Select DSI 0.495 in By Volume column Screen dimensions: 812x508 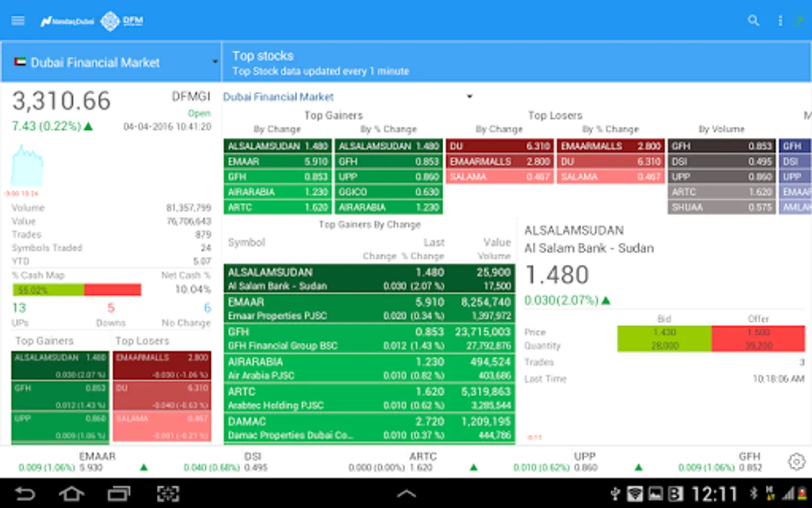pyautogui.click(x=721, y=161)
